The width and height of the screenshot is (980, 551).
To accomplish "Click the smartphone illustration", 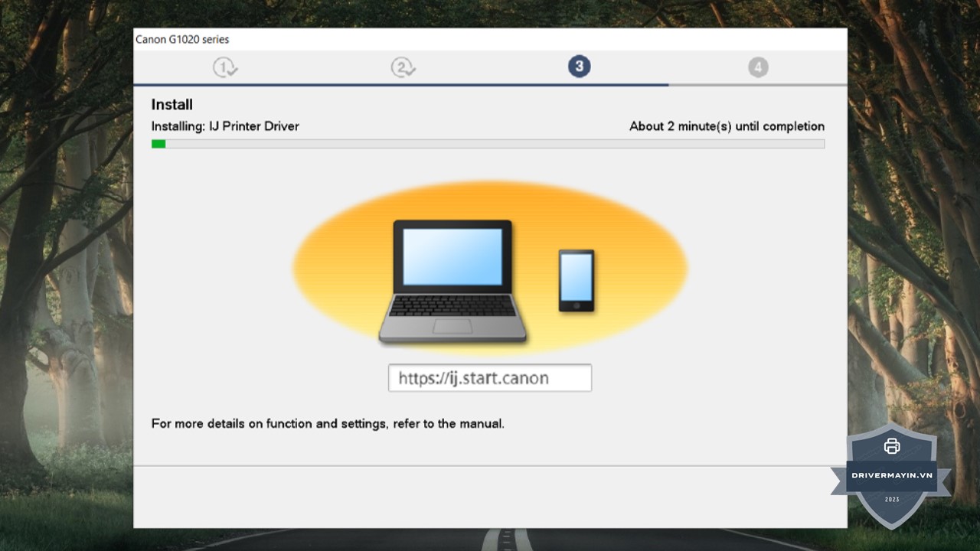I will click(576, 280).
